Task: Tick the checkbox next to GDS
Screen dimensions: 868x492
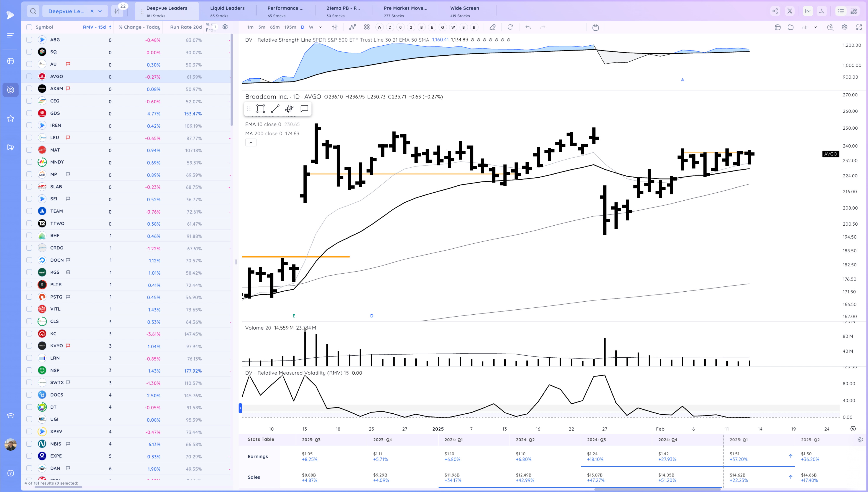Action: coord(29,113)
